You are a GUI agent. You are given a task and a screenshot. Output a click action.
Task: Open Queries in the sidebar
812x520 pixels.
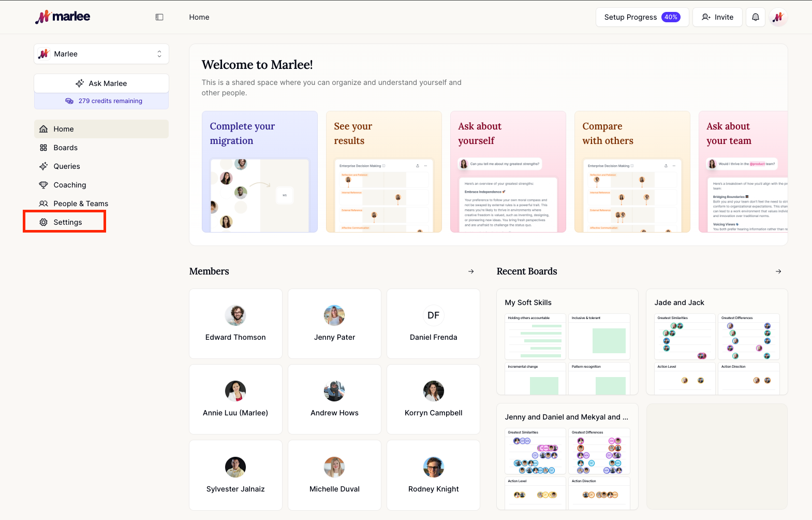coord(101,166)
